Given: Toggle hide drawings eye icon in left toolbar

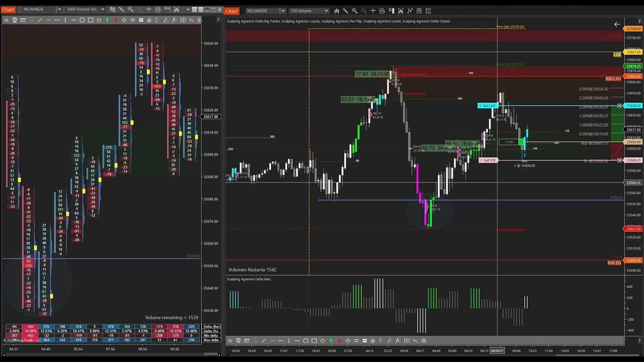Looking at the screenshot, I should click(x=7, y=20).
